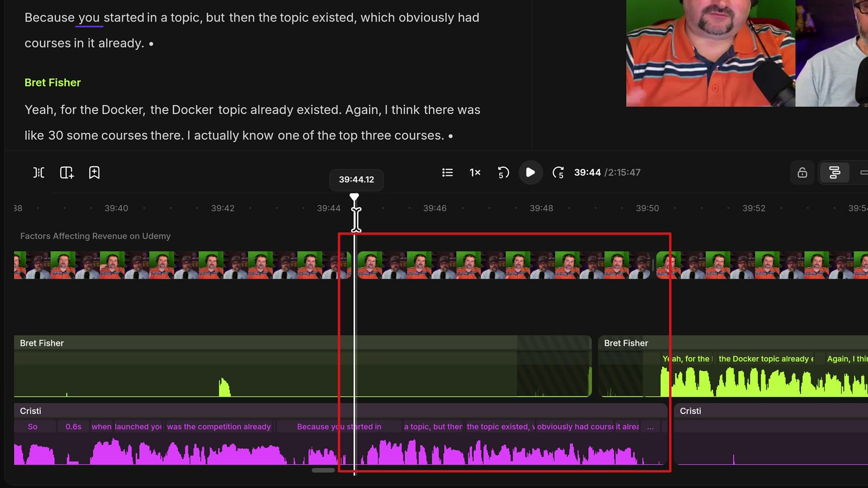Screen dimensions: 868x488
Task: Jump back 5 seconds
Action: tap(503, 173)
